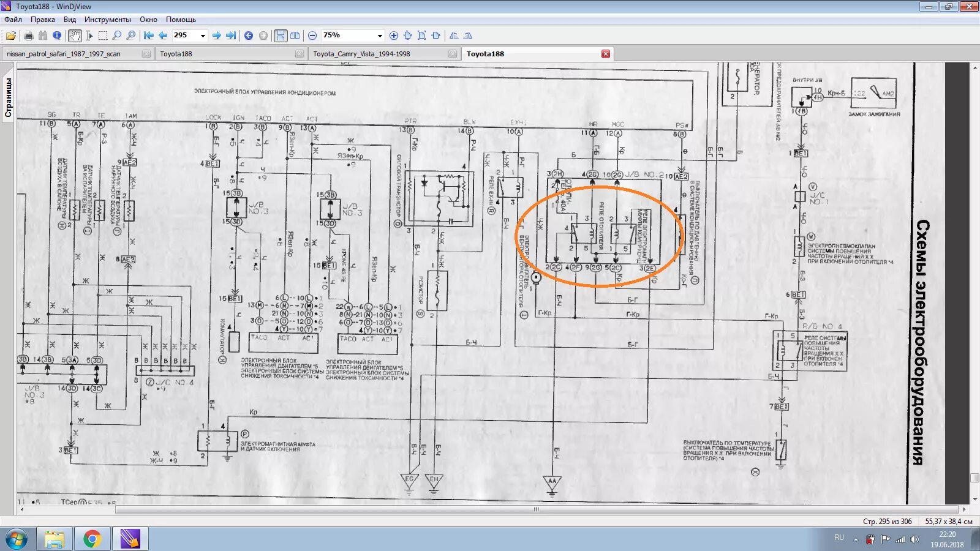The height and width of the screenshot is (551, 980).
Task: Toggle facing pages layout
Action: (295, 36)
